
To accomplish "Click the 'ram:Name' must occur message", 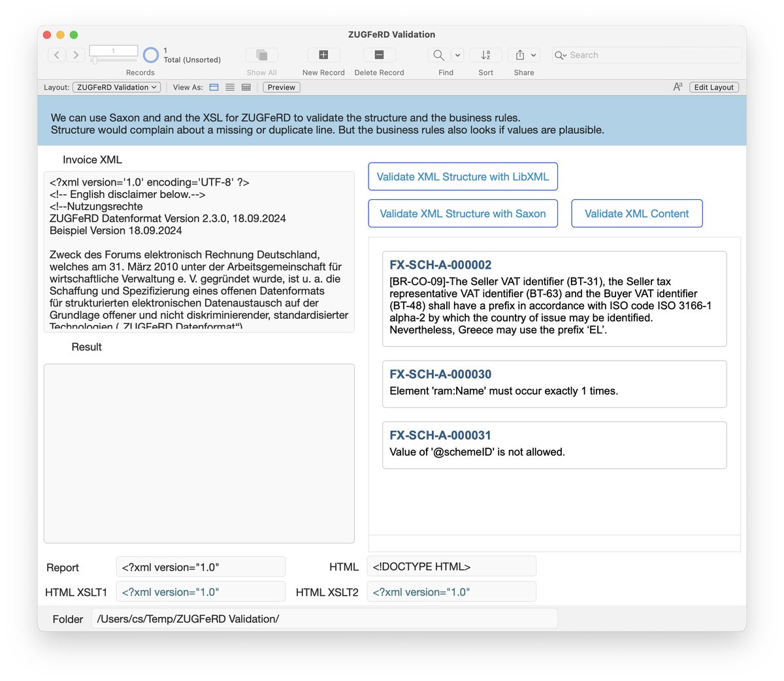I will [x=504, y=391].
